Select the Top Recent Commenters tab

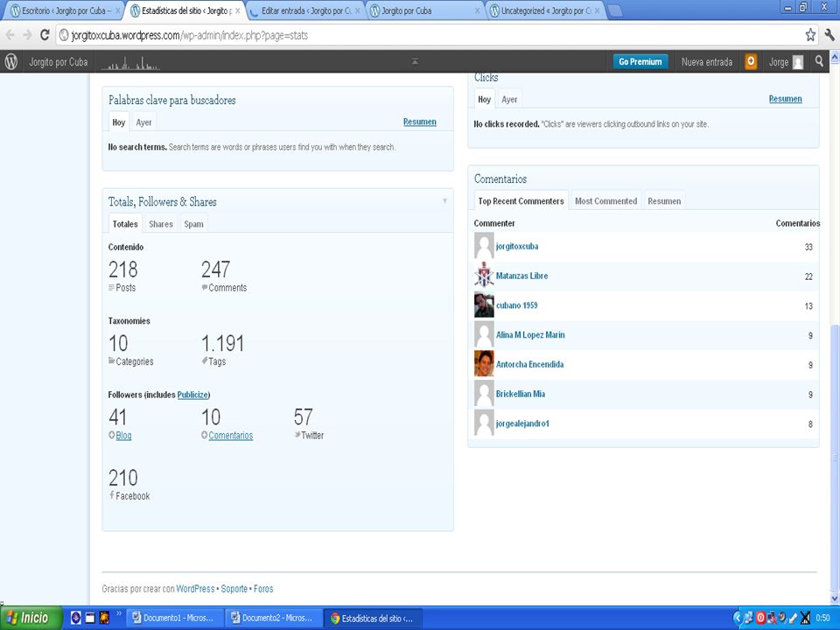pyautogui.click(x=521, y=201)
